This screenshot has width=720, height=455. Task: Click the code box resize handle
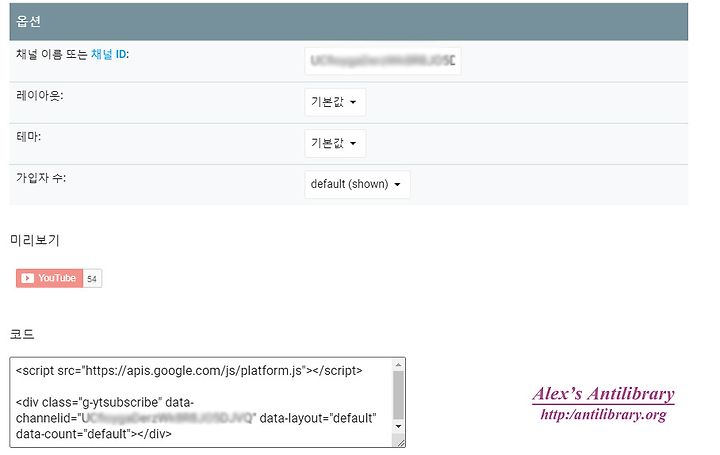(400, 442)
